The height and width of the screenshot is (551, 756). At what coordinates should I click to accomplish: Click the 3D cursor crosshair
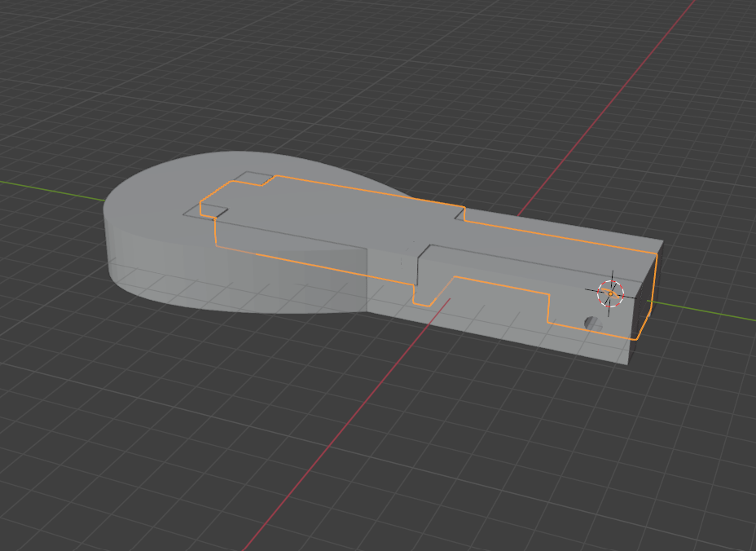point(609,293)
